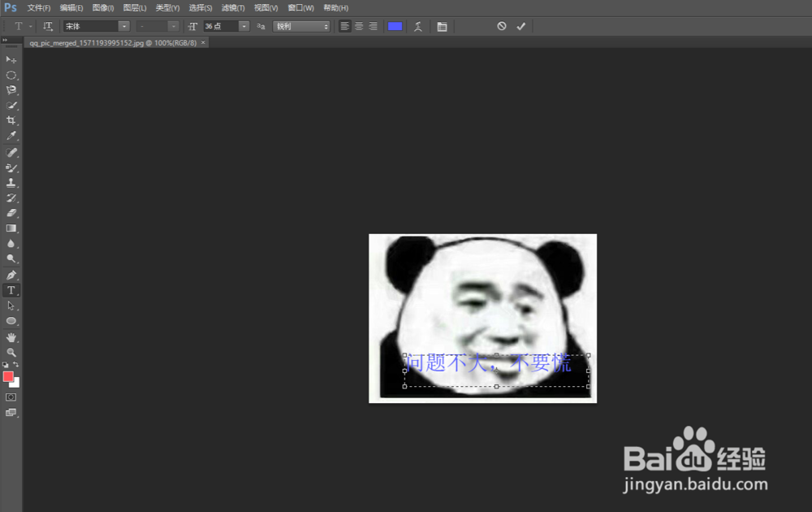Open the 图像(I) menu
The width and height of the screenshot is (812, 512).
pos(103,8)
